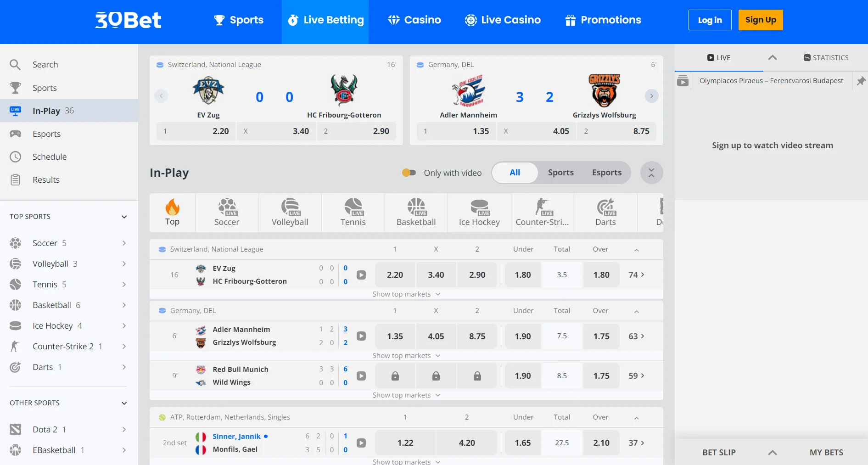
Task: Show top markets under EV Zug match
Action: tap(406, 294)
